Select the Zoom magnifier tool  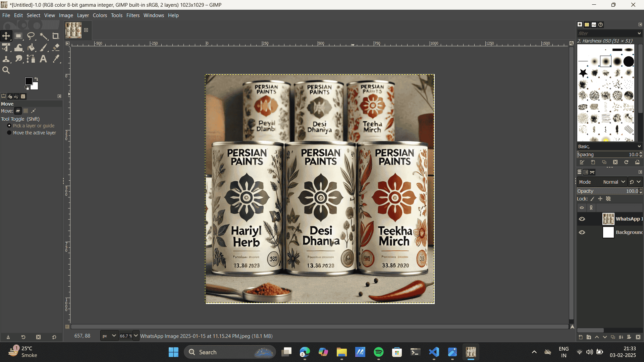6,70
